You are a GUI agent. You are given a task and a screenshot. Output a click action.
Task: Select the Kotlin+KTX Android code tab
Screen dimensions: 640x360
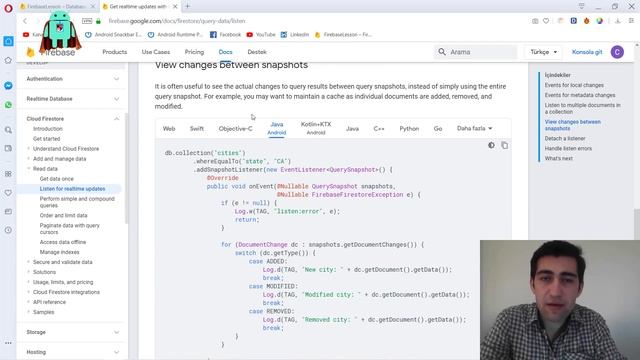tap(316, 128)
